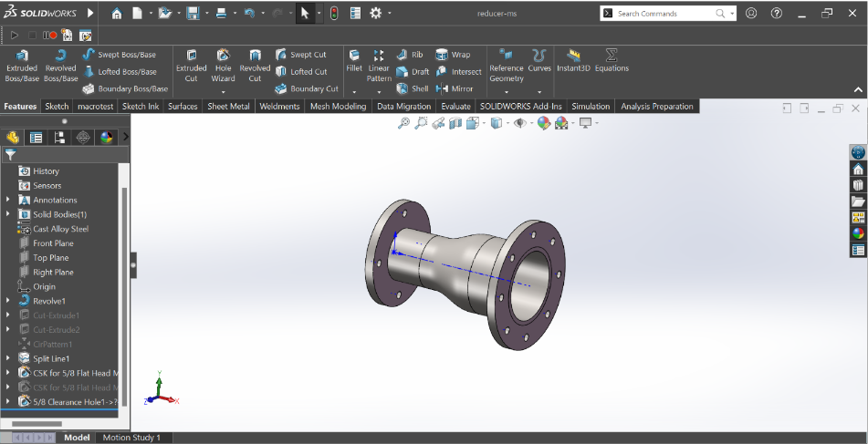Open the Reference Geometry dropdown

(507, 91)
